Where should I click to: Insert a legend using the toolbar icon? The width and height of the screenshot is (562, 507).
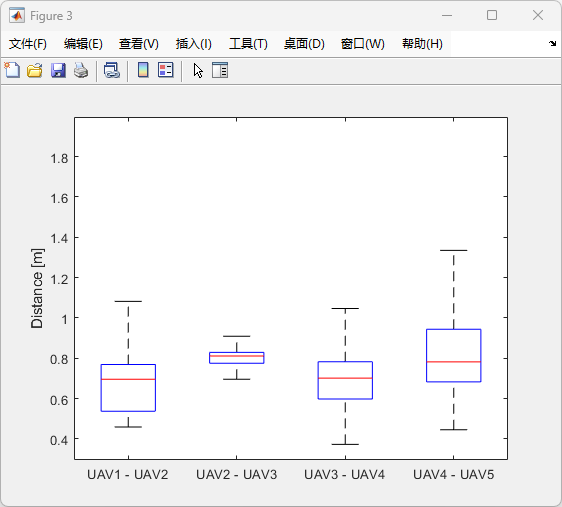[x=166, y=70]
